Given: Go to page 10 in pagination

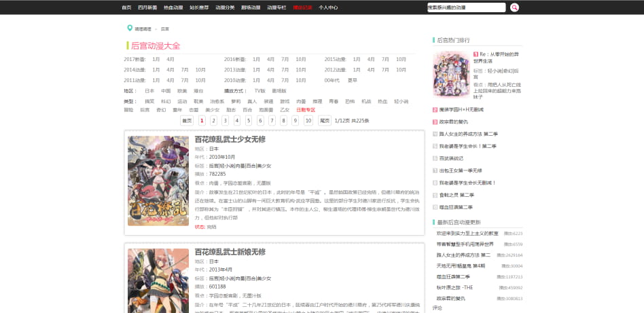Looking at the screenshot, I should [x=308, y=120].
